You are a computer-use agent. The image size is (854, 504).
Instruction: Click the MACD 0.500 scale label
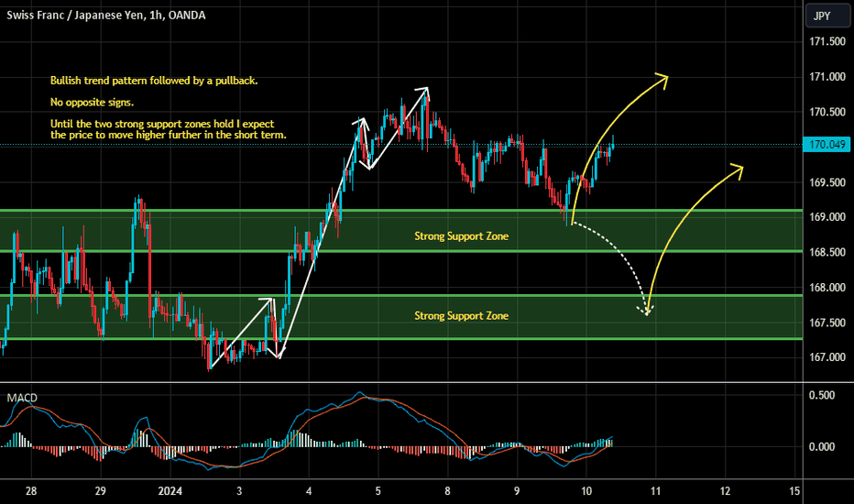(x=822, y=395)
